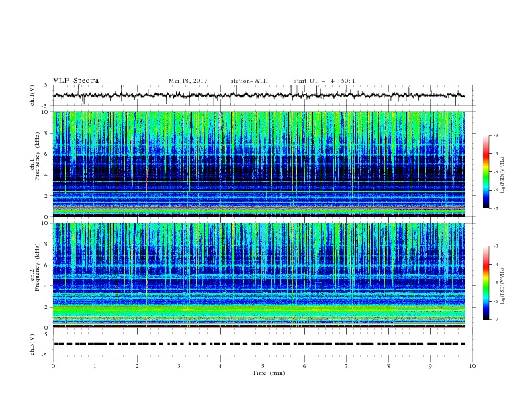Viewport: 532px width, 411px height.
Task: Click the "VLF Spectra" title text
Action: (x=76, y=81)
